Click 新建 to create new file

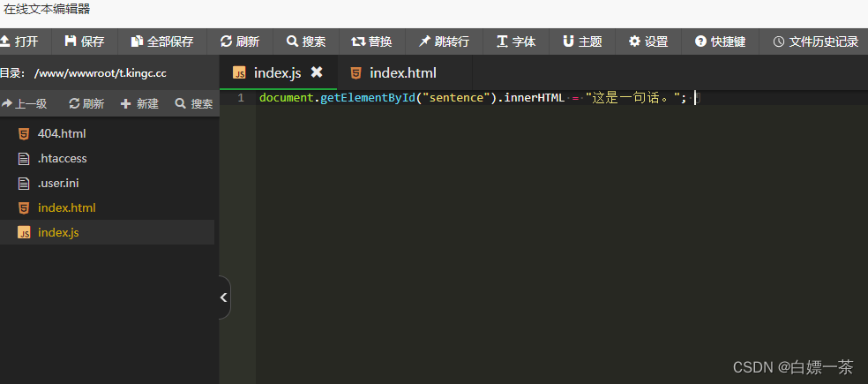(x=139, y=103)
